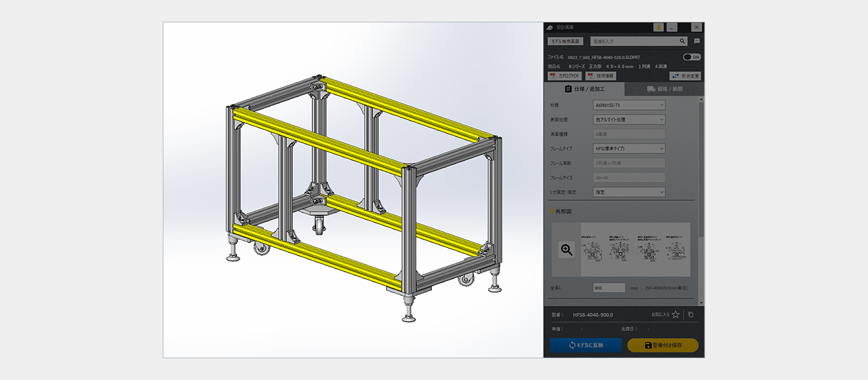Click the panel's vertical scrollbar
The height and width of the screenshot is (380, 868).
701,170
